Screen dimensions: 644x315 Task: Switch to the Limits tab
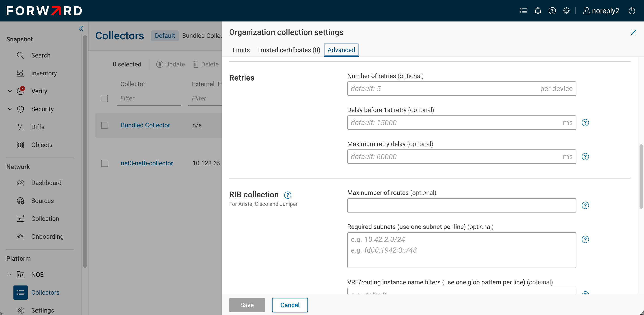pos(241,50)
